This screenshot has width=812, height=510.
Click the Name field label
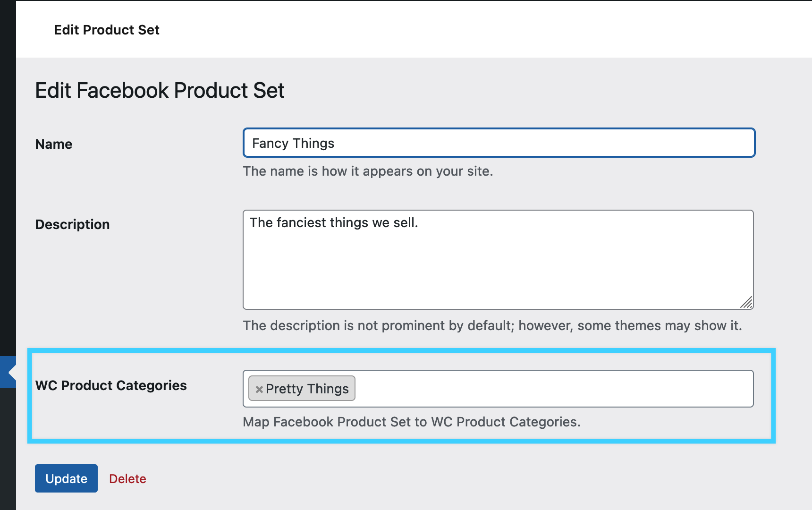[x=54, y=144]
